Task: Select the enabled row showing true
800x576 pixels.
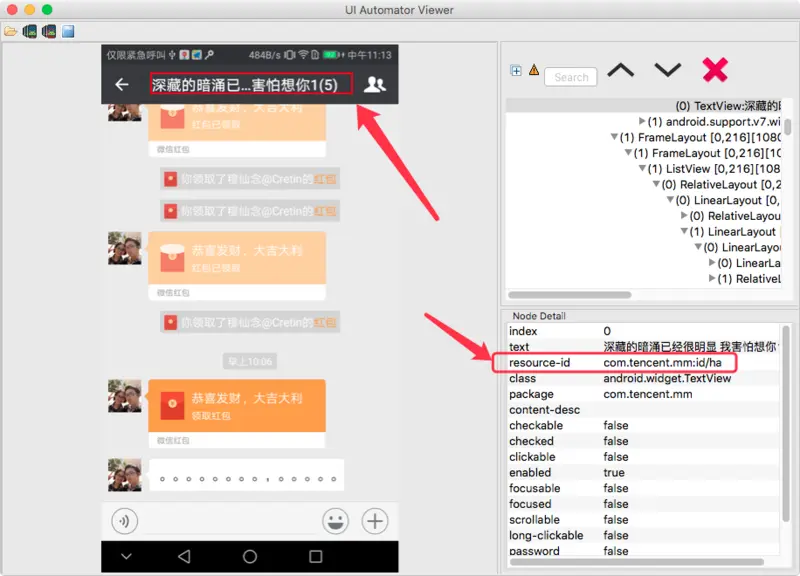Action: pos(643,472)
